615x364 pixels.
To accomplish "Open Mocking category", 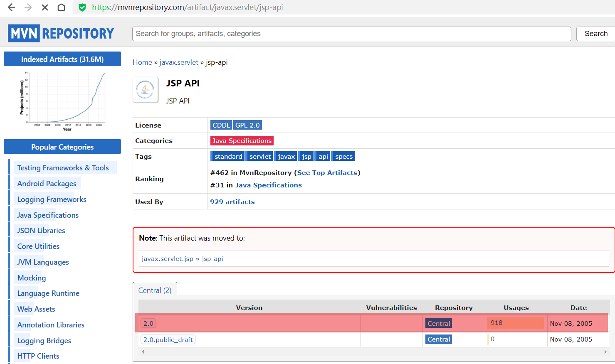I will 32,278.
